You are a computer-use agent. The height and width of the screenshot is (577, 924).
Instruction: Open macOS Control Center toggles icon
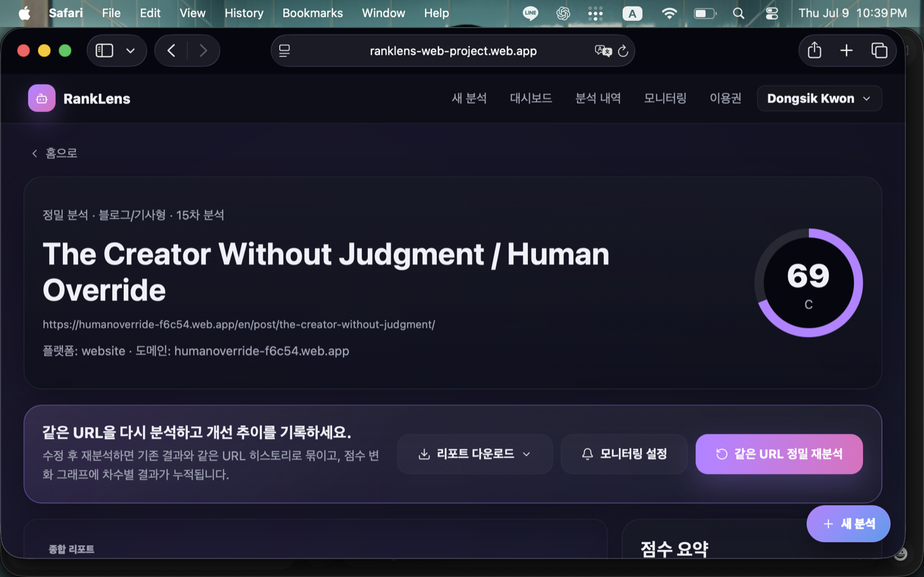pyautogui.click(x=772, y=14)
